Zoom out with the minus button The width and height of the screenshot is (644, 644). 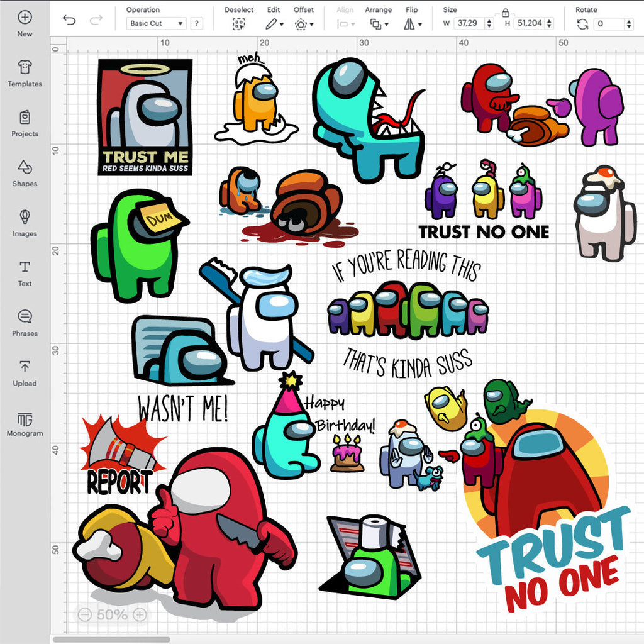[85, 614]
